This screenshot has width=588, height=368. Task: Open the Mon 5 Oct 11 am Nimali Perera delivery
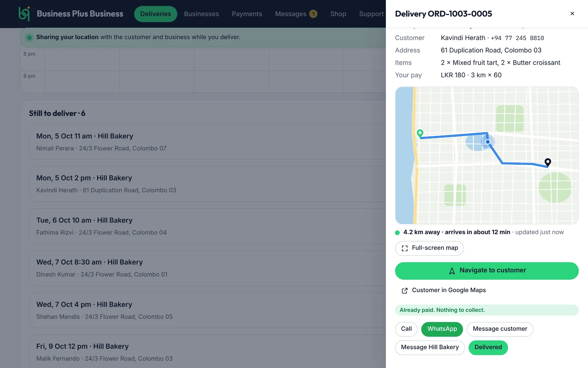click(207, 142)
